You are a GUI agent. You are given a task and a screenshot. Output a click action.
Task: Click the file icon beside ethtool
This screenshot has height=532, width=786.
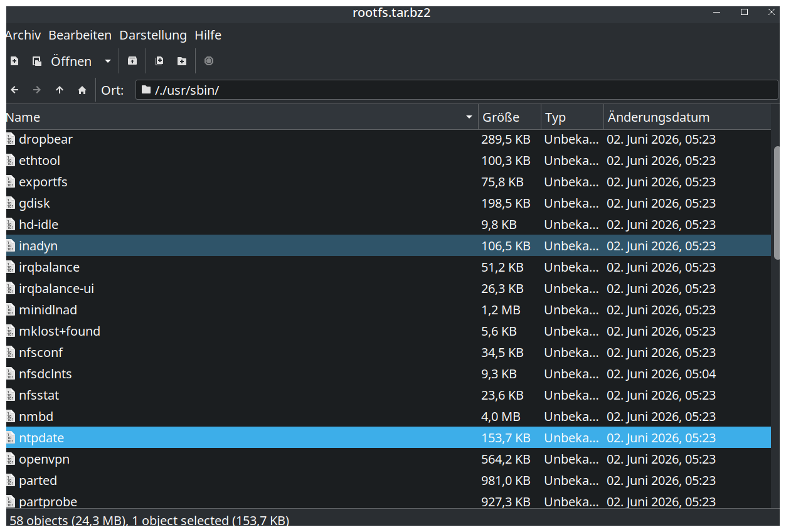[10, 161]
